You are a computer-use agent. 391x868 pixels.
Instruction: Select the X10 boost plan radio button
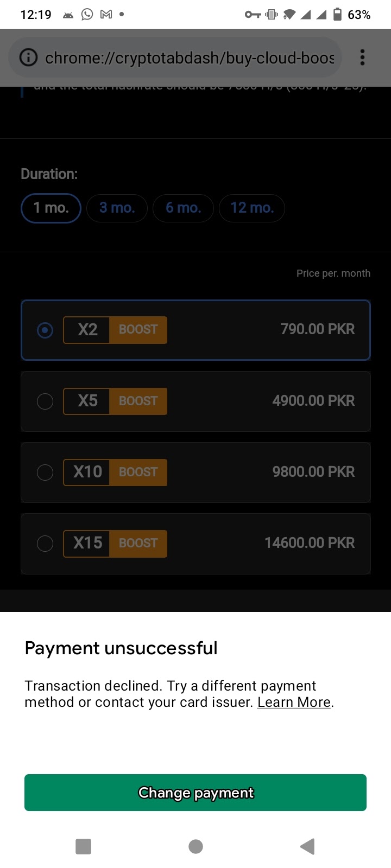point(45,473)
